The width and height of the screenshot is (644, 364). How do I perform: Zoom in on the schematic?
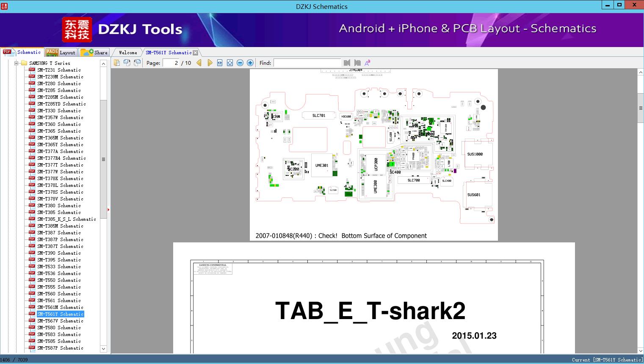click(x=250, y=63)
